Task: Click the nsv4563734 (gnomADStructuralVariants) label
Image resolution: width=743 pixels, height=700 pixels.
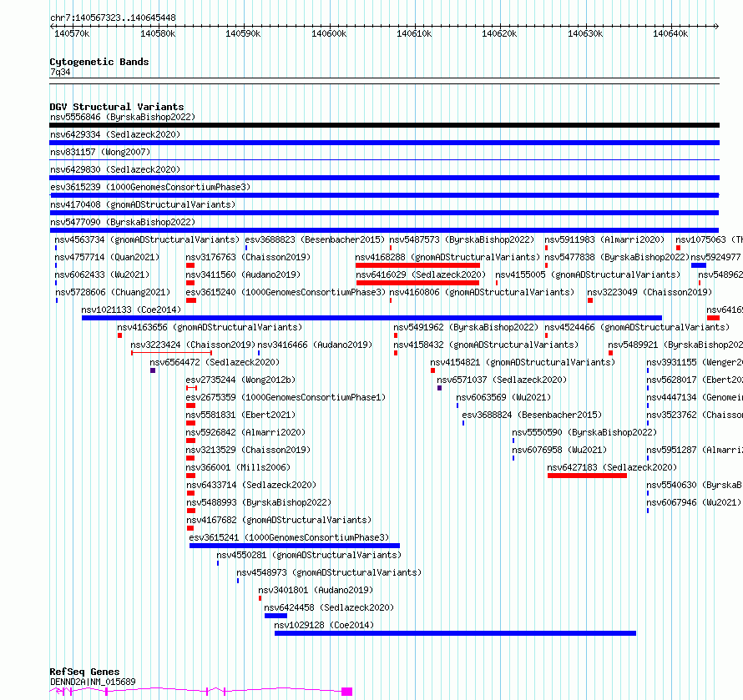Action: click(x=147, y=239)
